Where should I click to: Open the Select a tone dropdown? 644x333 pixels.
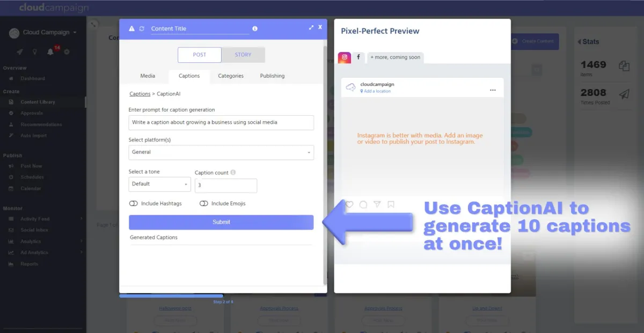click(x=159, y=184)
